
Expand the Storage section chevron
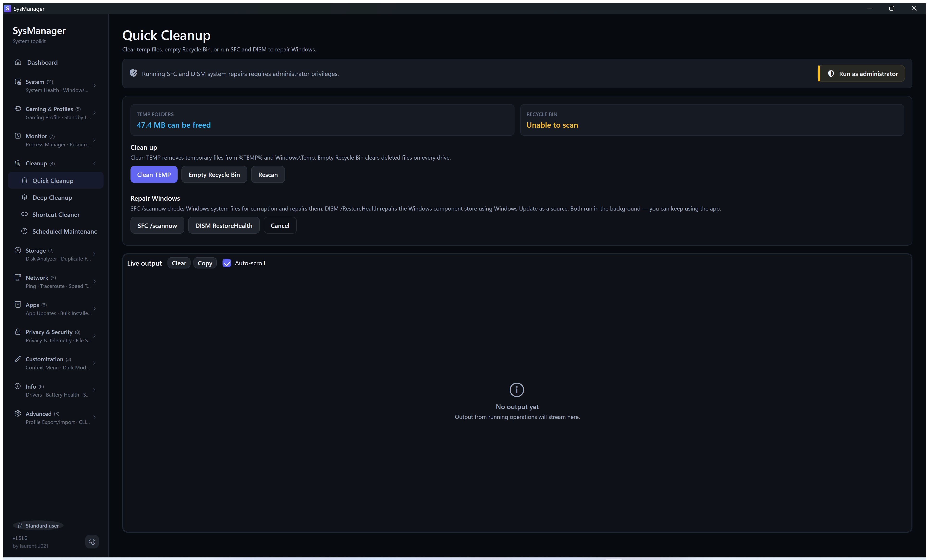[x=95, y=254]
